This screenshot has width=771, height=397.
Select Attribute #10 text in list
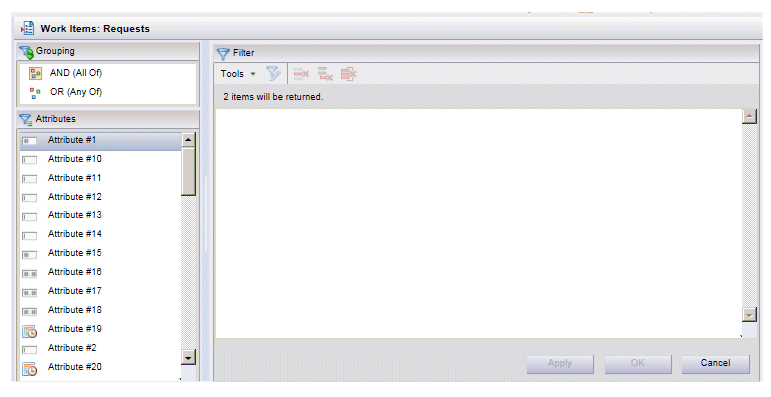click(x=75, y=158)
